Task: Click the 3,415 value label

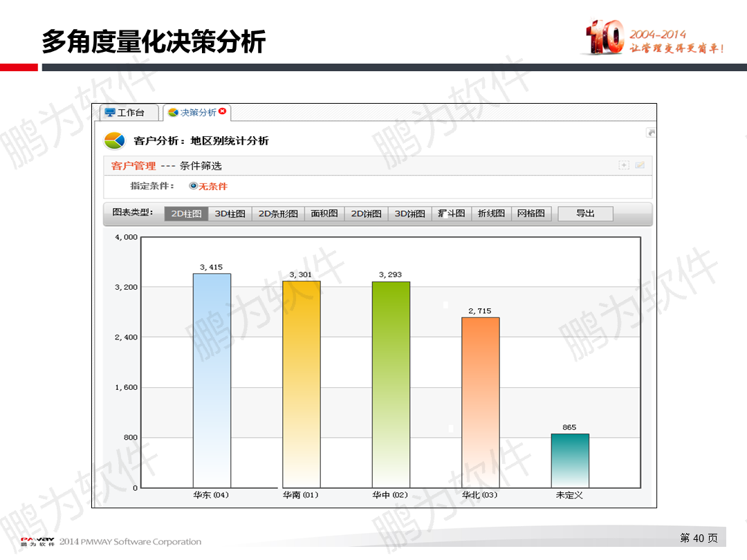Action: click(x=211, y=267)
